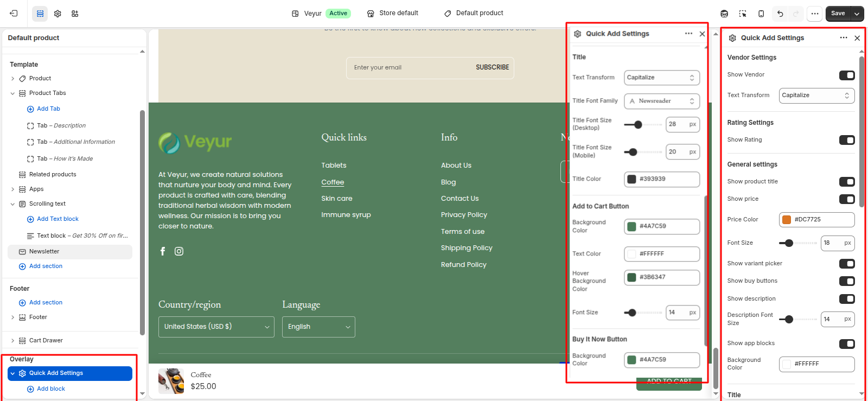Image resolution: width=868 pixels, height=401 pixels.
Task: Select the Footer section row
Action: 70,317
